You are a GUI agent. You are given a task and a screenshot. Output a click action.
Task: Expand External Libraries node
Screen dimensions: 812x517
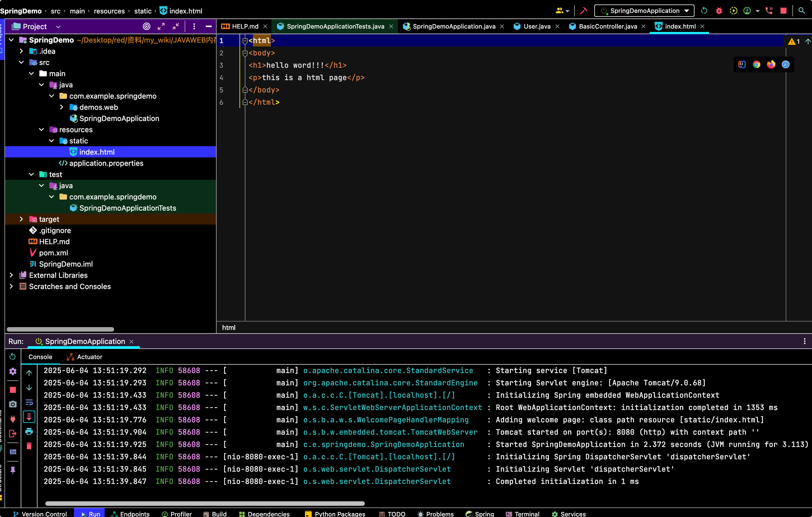(11, 275)
